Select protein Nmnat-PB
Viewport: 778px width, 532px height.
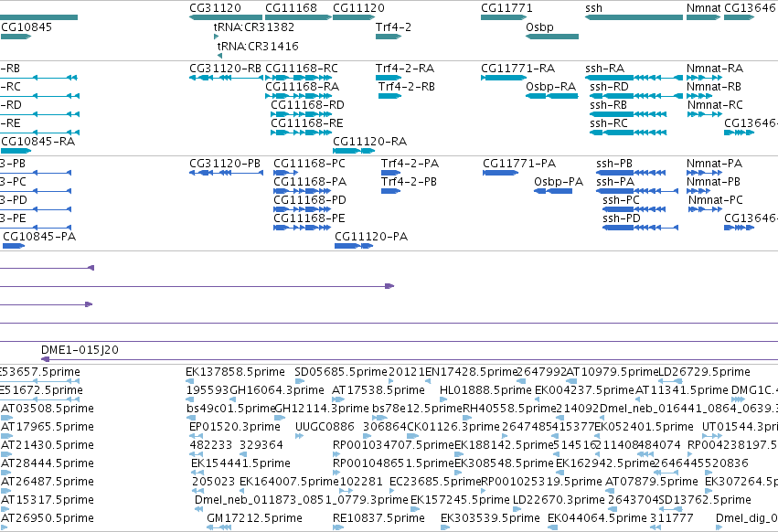713,182
